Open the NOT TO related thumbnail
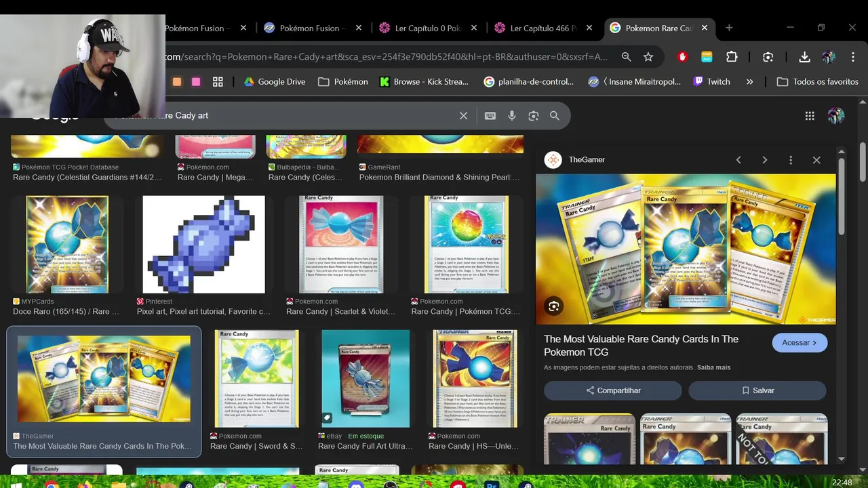This screenshot has height=488, width=868. 782,439
